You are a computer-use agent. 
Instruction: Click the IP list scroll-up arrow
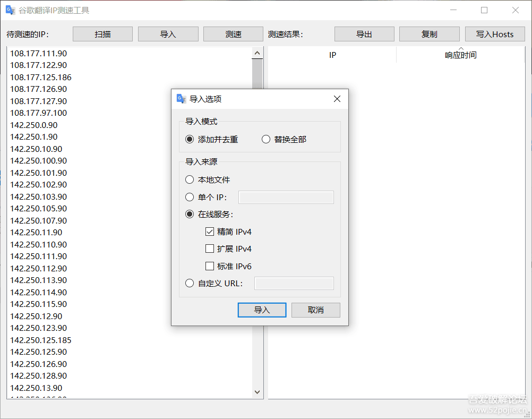(257, 53)
